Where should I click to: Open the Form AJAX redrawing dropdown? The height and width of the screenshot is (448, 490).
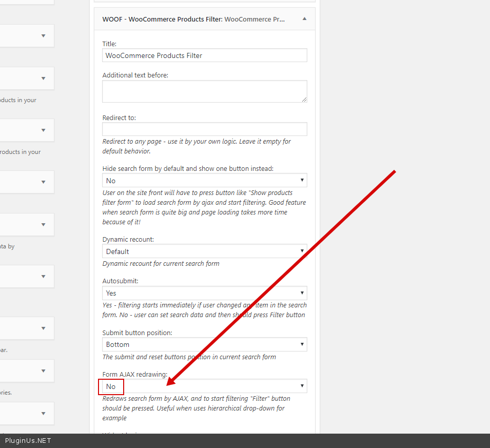tap(204, 386)
